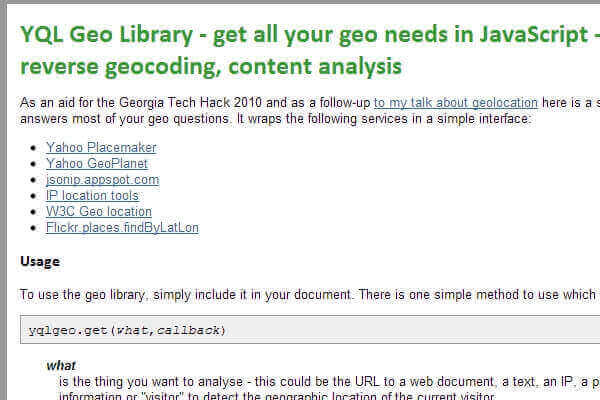Viewport: 600px width, 400px height.
Task: Open the Yahoo Placemaker link
Action: 101,147
